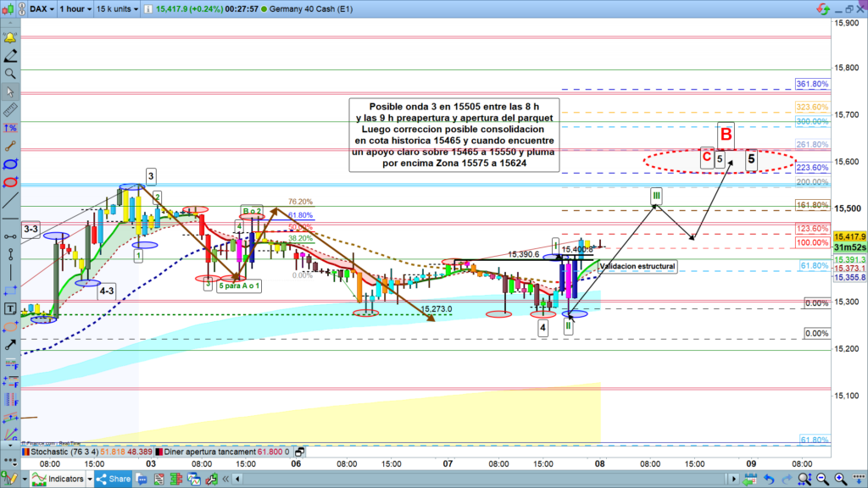Select the magnifier zoom tool
This screenshot has height=488, width=868.
coord(11,75)
